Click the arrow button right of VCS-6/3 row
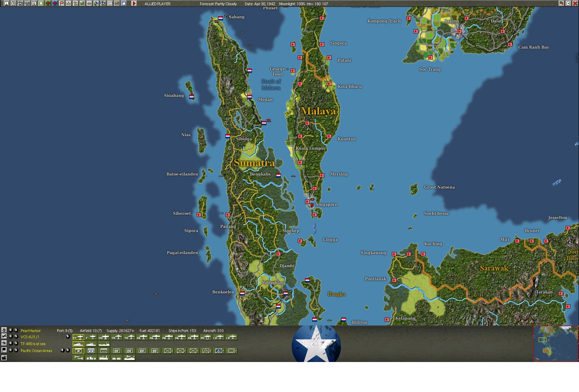The width and height of the screenshot is (579, 392). (x=68, y=336)
